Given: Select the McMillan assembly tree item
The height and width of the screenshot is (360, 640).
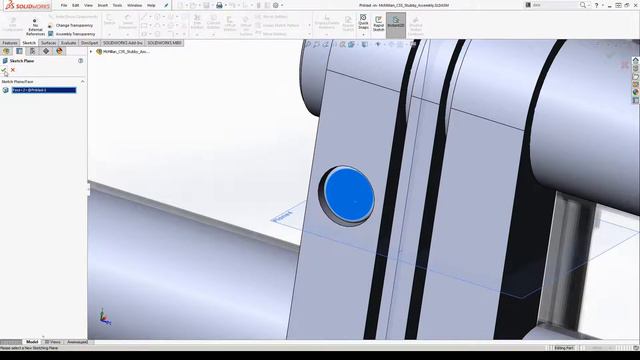Looking at the screenshot, I should pyautogui.click(x=123, y=52).
